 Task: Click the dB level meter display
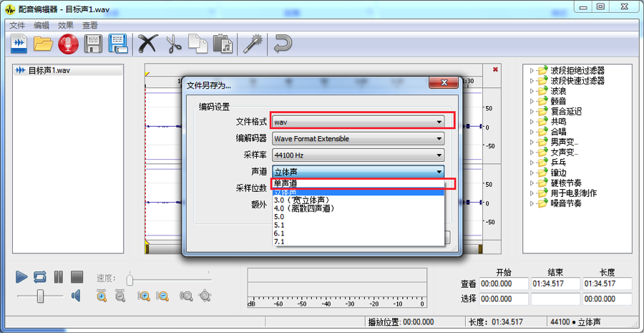click(337, 288)
